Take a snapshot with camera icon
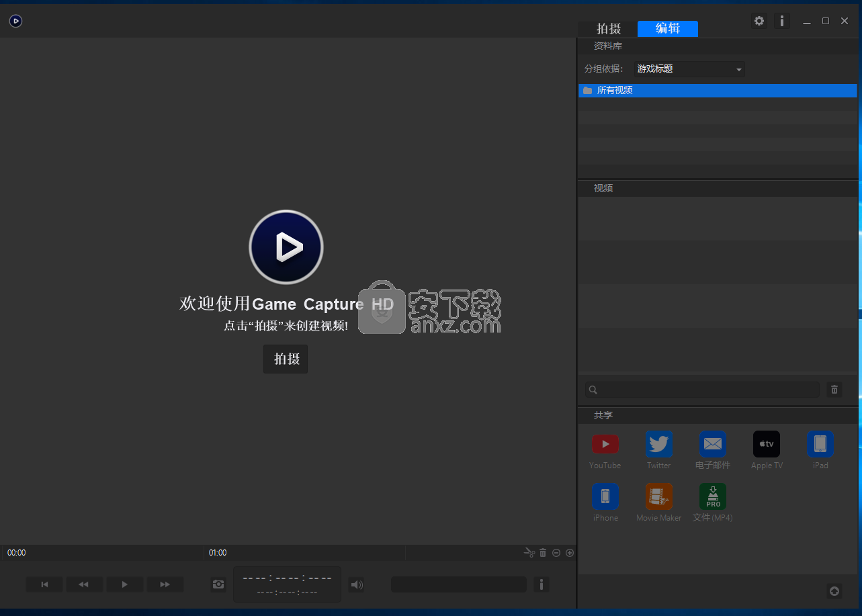 click(x=218, y=584)
